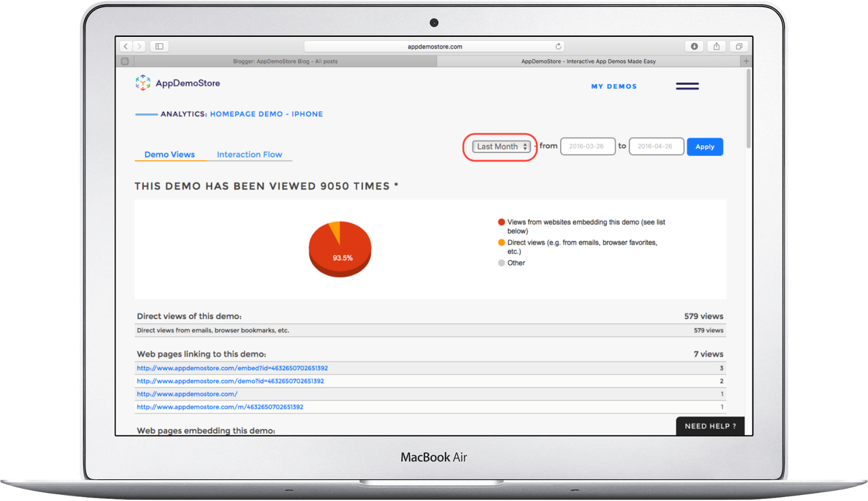Click the from date field 2016-03-26
Image resolution: width=868 pixels, height=501 pixels.
click(x=588, y=146)
